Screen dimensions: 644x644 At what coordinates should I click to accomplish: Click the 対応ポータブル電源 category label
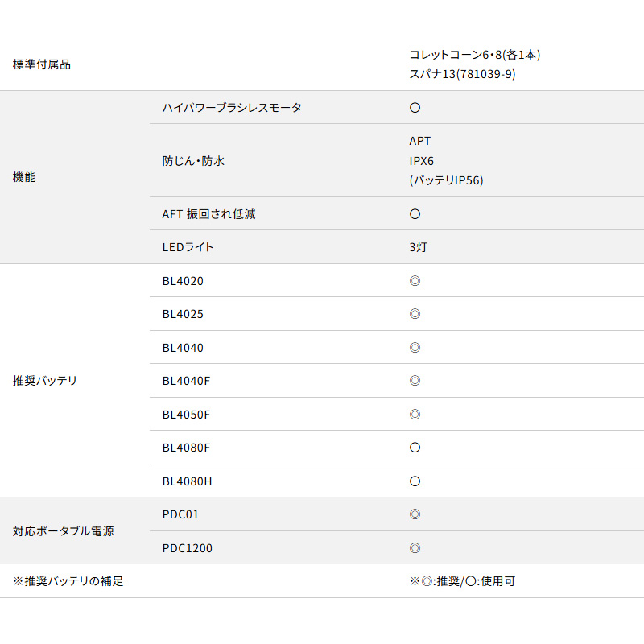pyautogui.click(x=64, y=531)
